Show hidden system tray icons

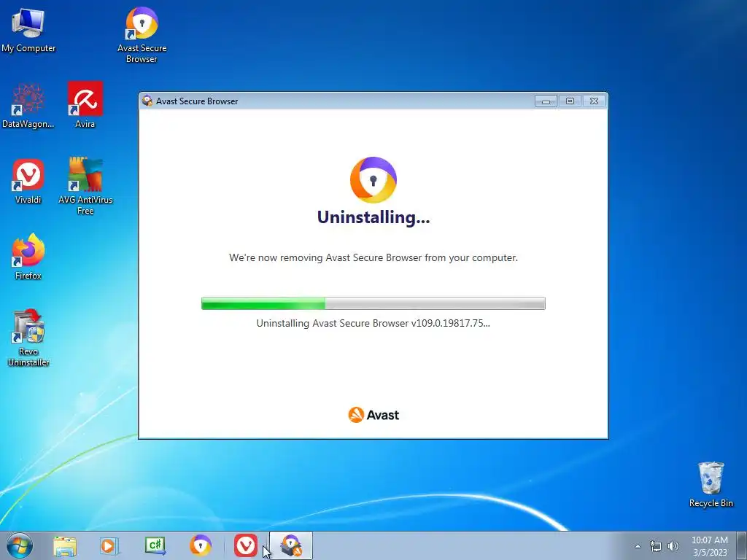(x=638, y=546)
